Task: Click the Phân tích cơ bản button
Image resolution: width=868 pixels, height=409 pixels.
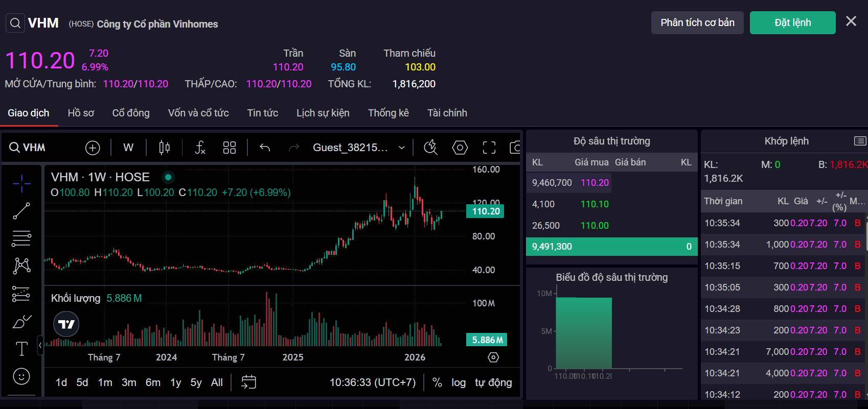Action: tap(697, 22)
